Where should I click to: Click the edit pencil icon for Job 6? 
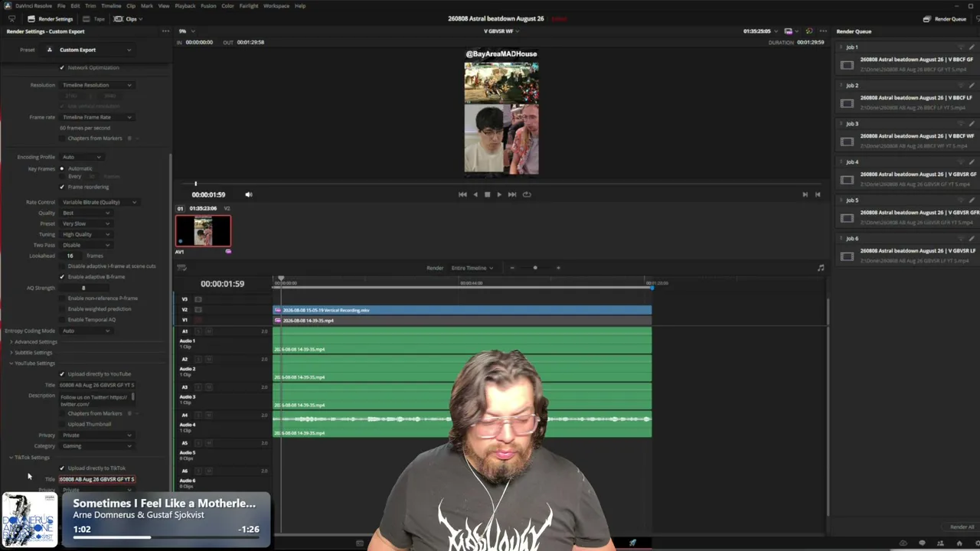point(972,239)
